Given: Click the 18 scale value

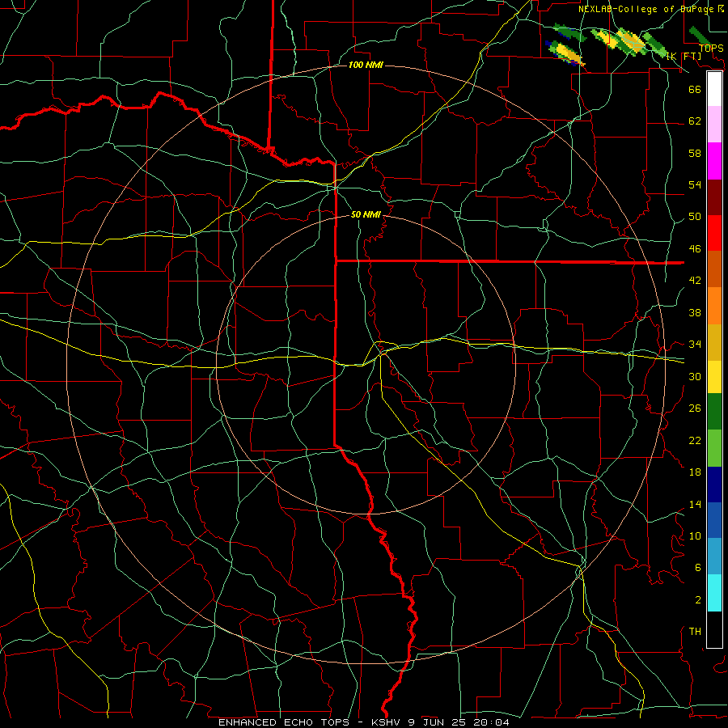Looking at the screenshot, I should (x=695, y=472).
